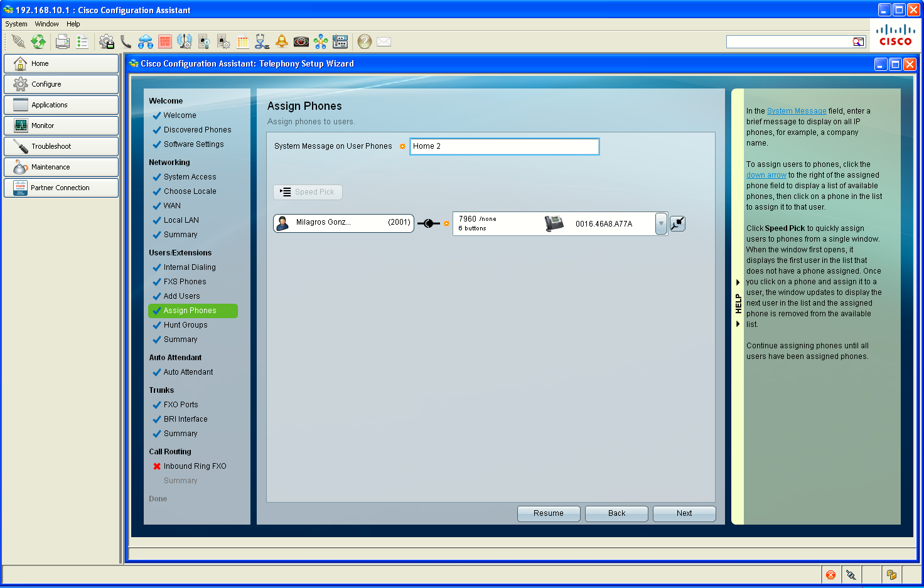Collapse the HELP panel using its arrows
Image resolution: width=924 pixels, height=588 pixels.
738,303
